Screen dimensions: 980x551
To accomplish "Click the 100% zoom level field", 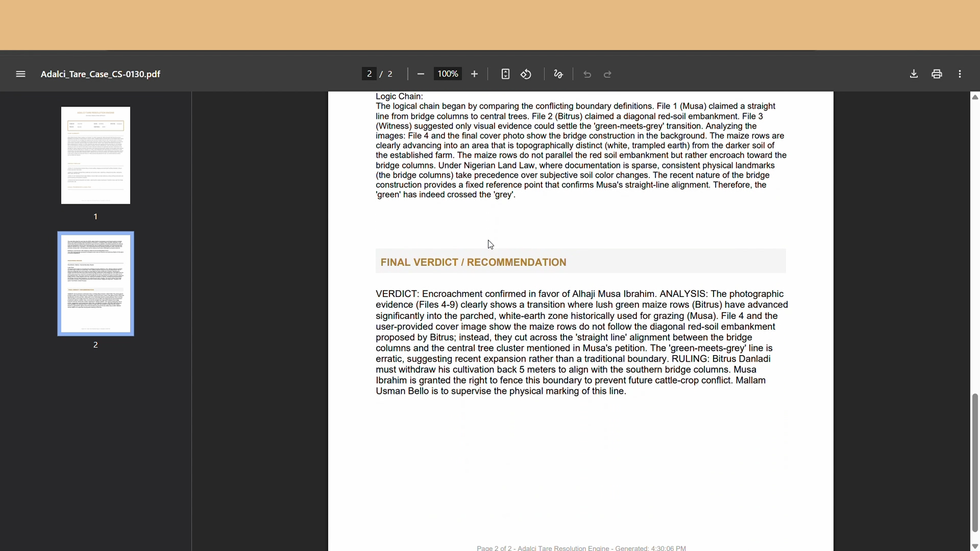I will coord(448,74).
